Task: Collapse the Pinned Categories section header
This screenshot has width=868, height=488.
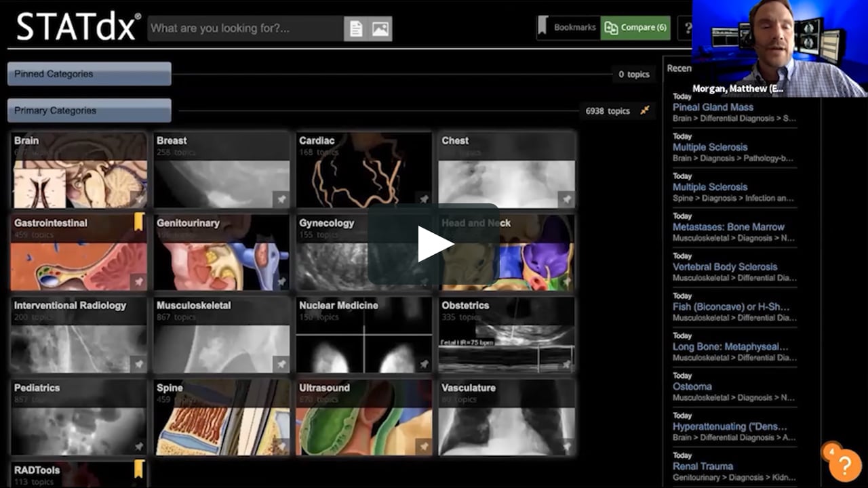Action: click(89, 74)
